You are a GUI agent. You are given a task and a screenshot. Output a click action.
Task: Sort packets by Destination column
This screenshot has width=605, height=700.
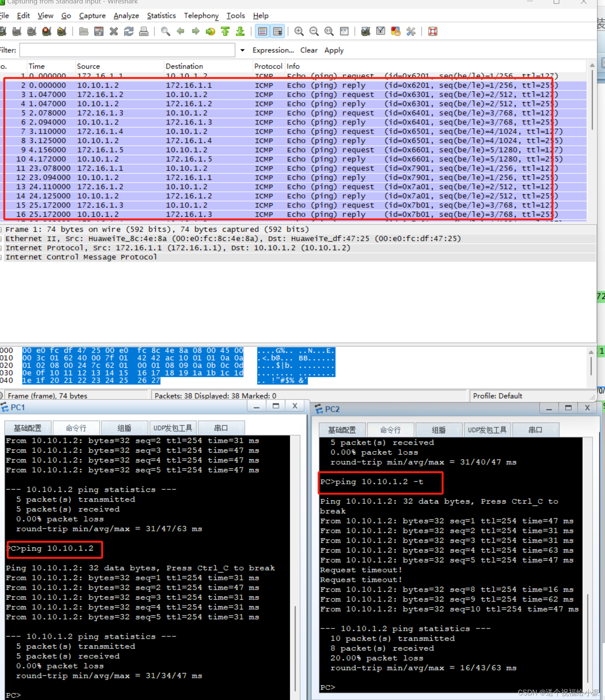point(208,66)
